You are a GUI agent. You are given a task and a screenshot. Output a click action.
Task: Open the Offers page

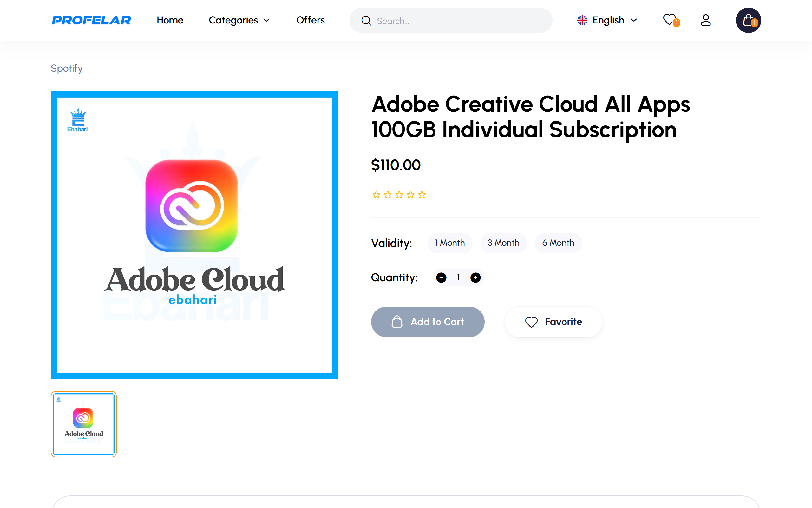311,20
